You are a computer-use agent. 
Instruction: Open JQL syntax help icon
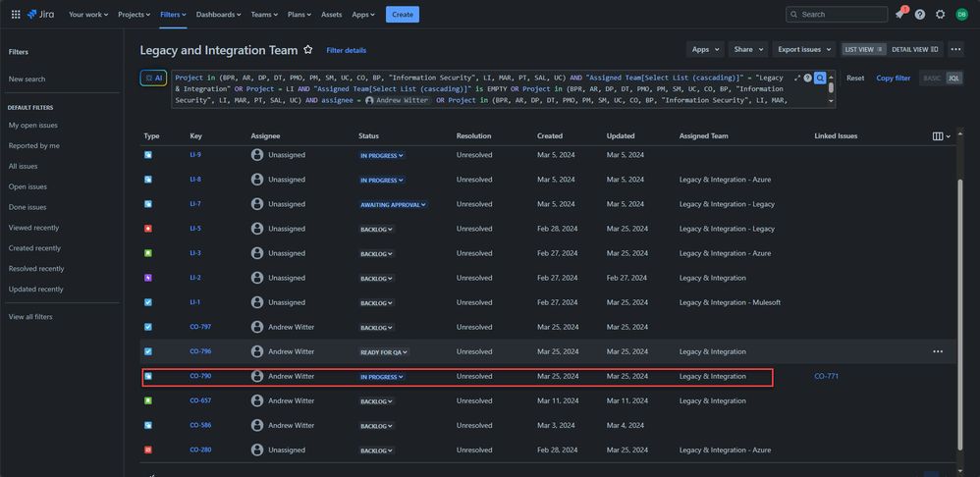(x=807, y=79)
